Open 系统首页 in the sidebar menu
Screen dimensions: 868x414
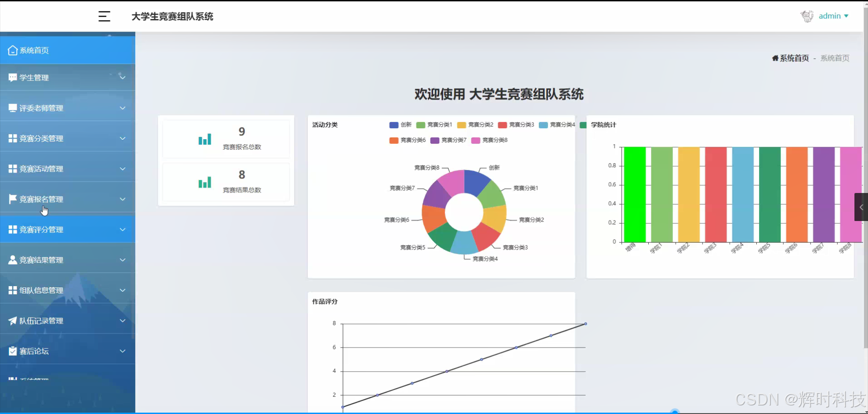pyautogui.click(x=67, y=50)
